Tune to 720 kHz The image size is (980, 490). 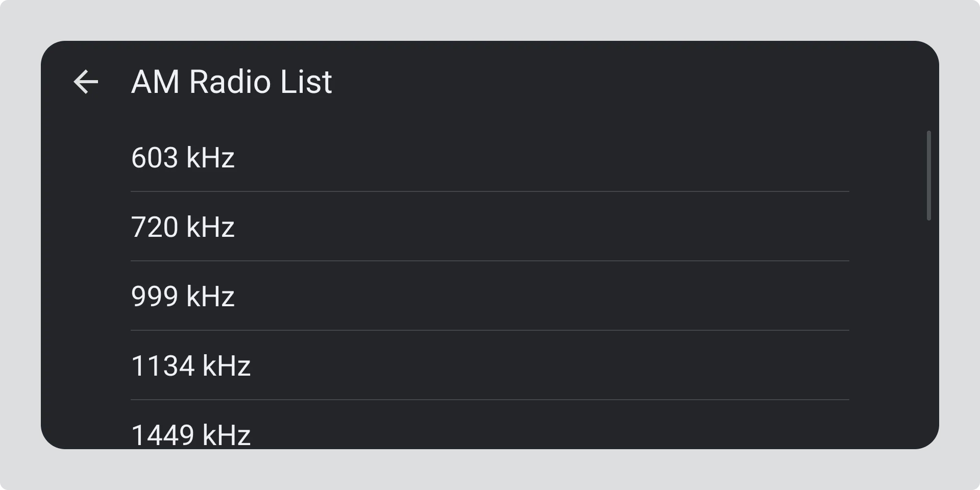pos(183,227)
